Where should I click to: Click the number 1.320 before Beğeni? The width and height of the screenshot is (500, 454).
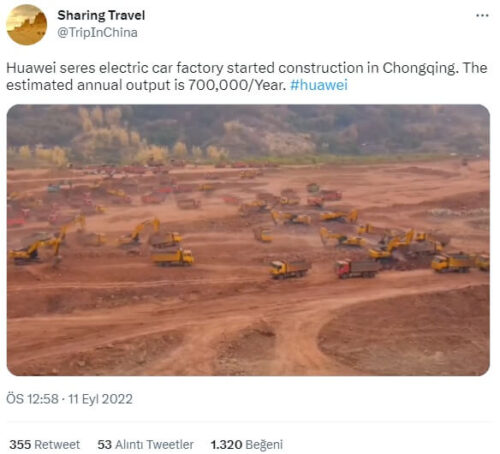[x=226, y=444]
